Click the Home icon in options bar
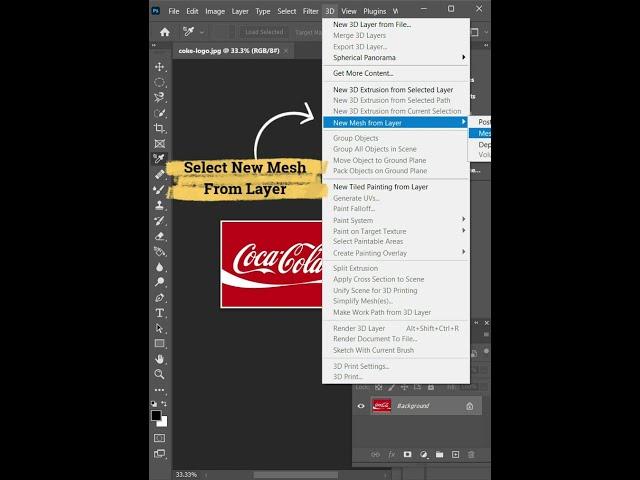640x480 pixels. (x=164, y=32)
